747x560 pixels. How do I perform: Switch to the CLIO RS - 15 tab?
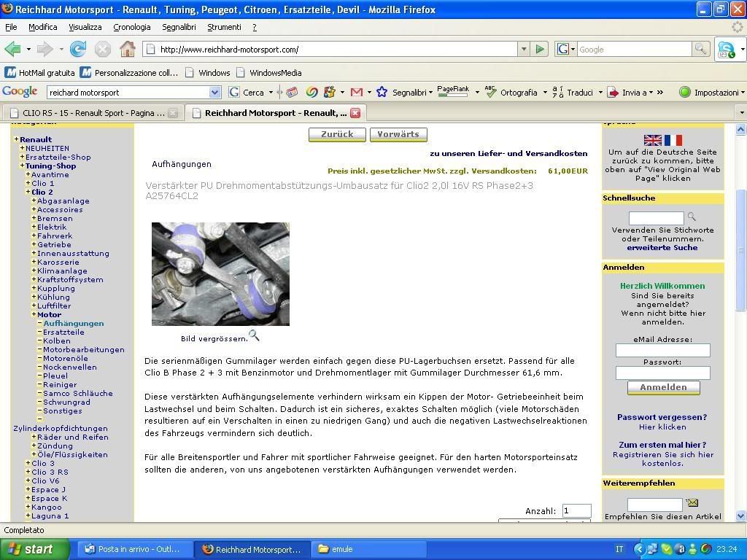pos(93,113)
